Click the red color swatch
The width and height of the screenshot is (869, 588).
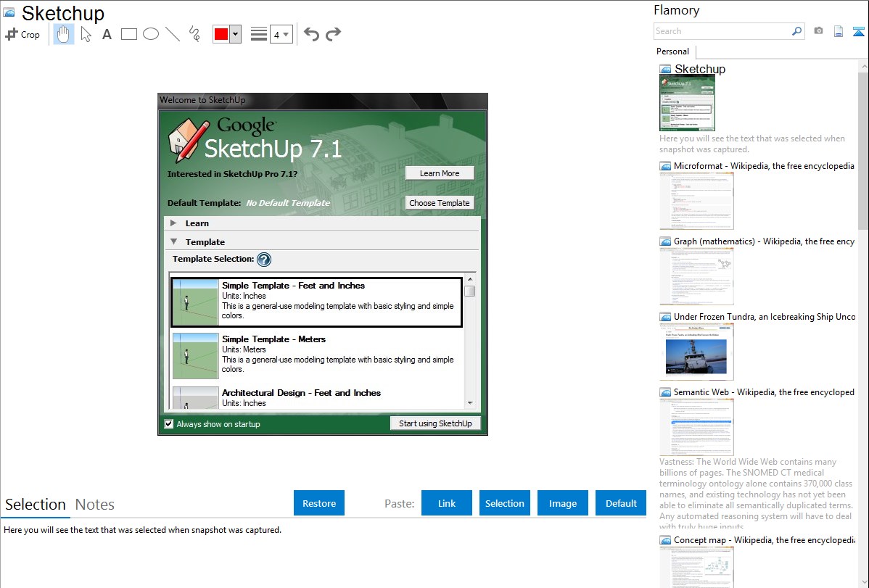click(x=221, y=34)
